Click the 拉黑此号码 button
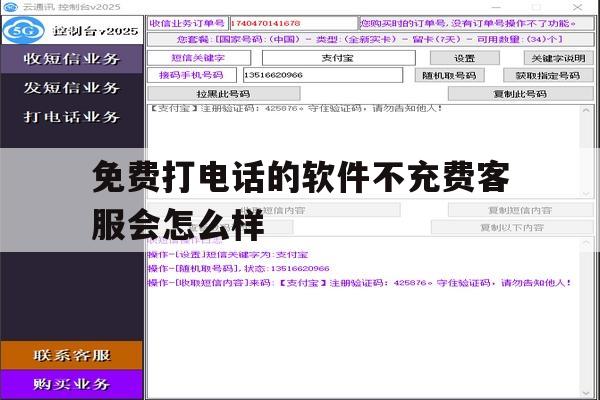The width and height of the screenshot is (600, 400). (x=224, y=94)
